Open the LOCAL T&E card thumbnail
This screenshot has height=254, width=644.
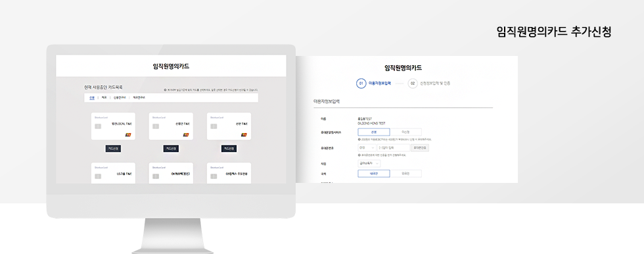pyautogui.click(x=113, y=126)
